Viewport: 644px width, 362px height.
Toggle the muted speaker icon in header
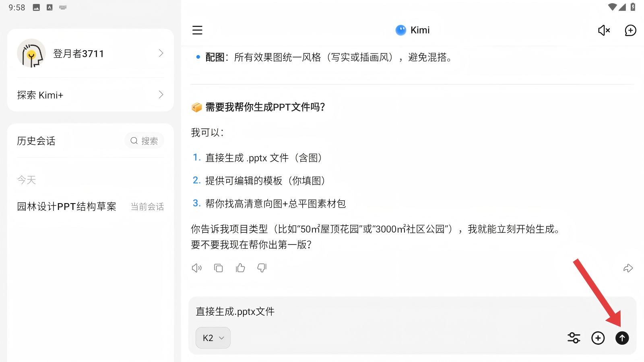604,30
